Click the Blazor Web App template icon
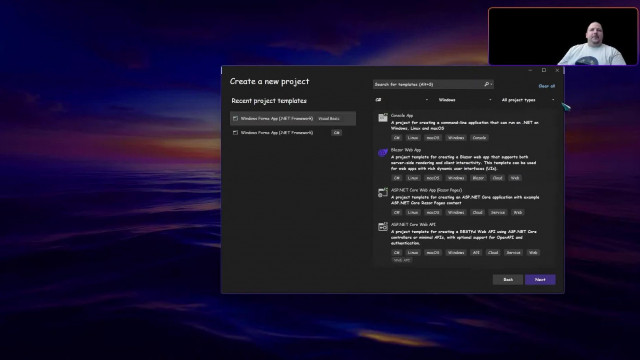The width and height of the screenshot is (640, 360). point(382,153)
